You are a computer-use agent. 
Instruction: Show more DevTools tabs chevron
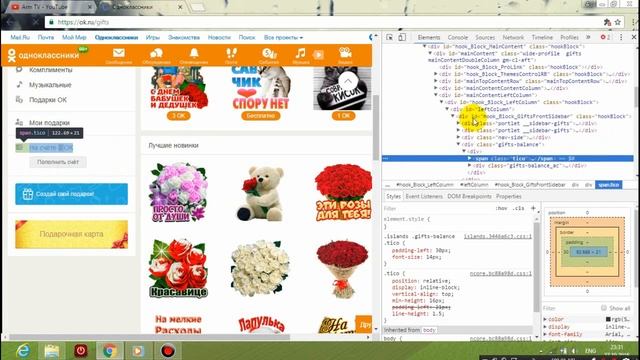(588, 37)
